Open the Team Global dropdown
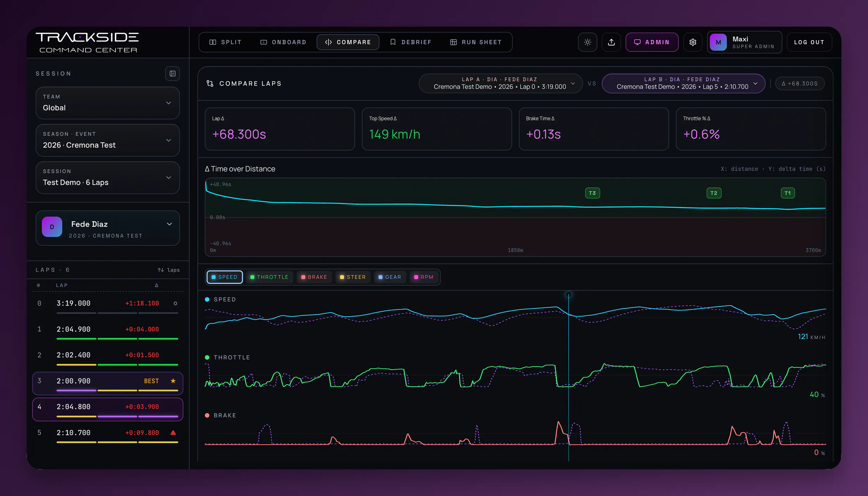 (x=108, y=103)
